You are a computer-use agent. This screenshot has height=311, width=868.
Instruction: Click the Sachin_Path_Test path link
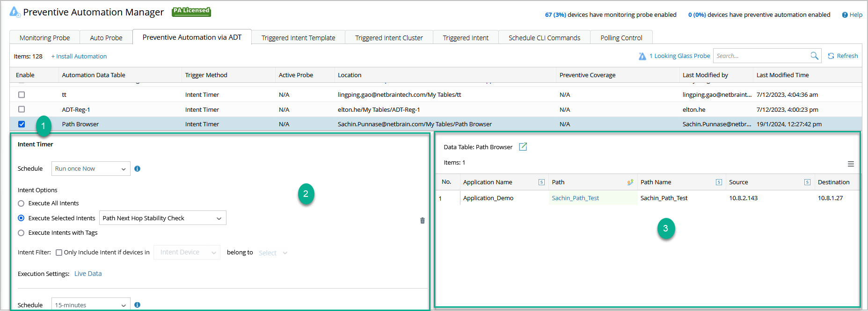click(575, 198)
